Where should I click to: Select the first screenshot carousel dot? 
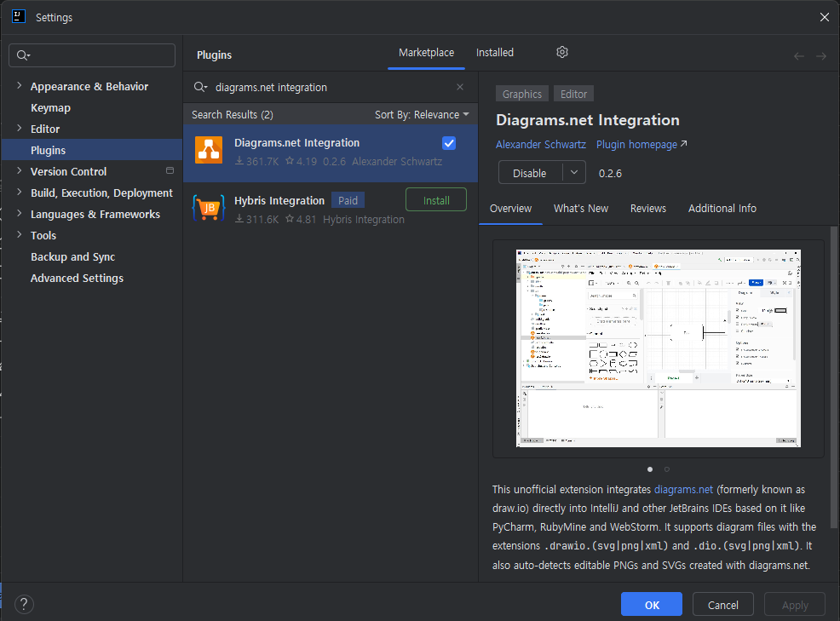(x=650, y=469)
